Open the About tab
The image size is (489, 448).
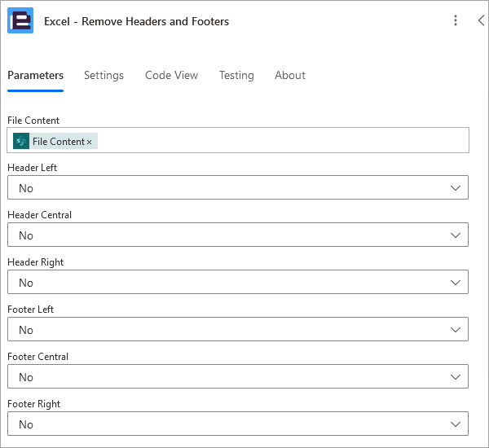pyautogui.click(x=289, y=75)
